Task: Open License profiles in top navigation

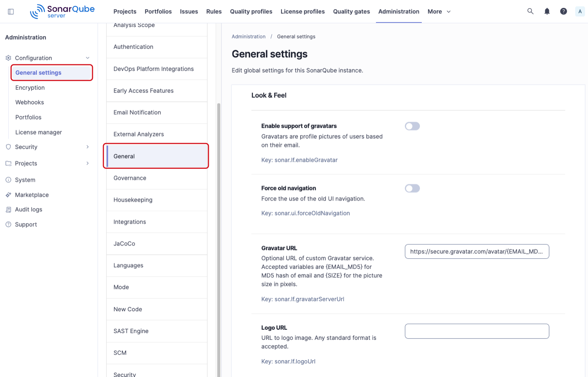Action: 303,11
